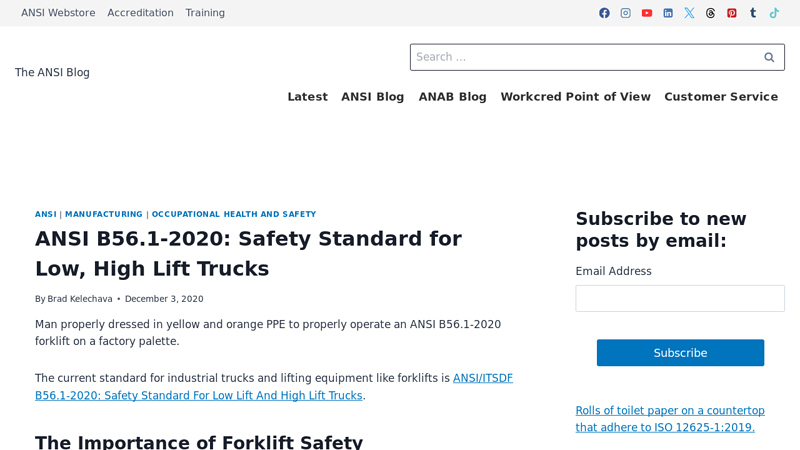Open Workcred Point of View menu
Viewport: 800px width, 450px height.
[x=575, y=97]
